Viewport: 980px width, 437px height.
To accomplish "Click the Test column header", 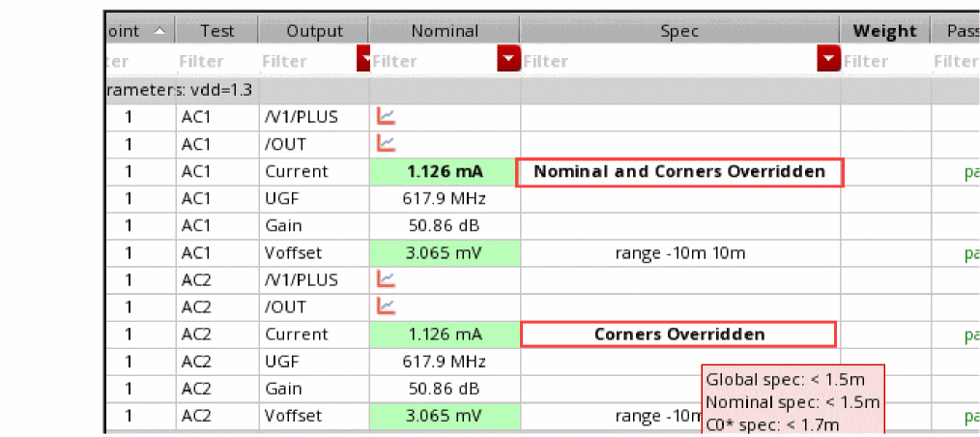I will [x=217, y=31].
